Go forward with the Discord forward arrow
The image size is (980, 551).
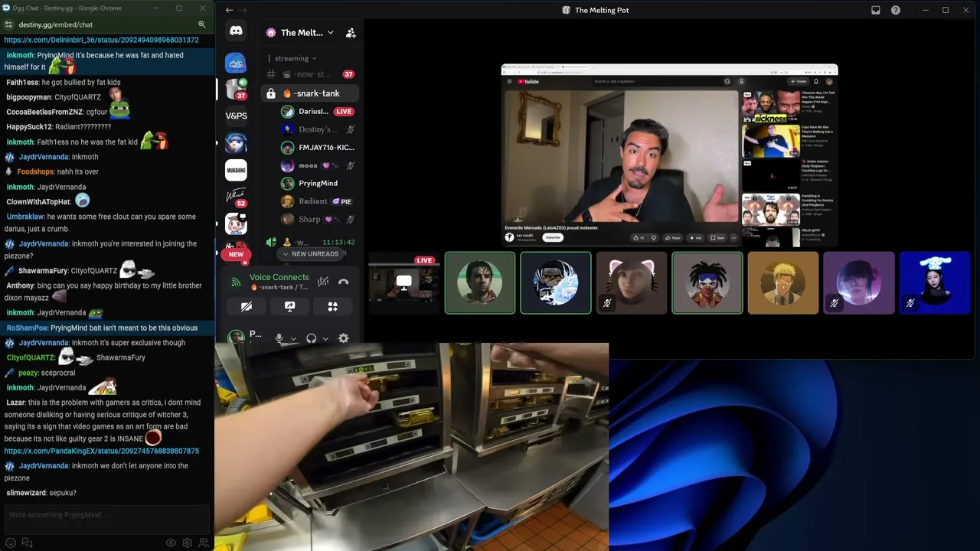click(x=243, y=10)
